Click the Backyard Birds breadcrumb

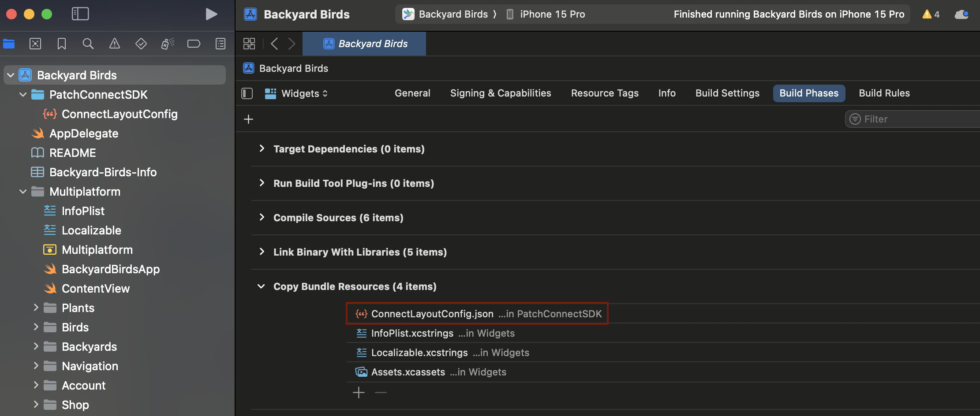(286, 68)
